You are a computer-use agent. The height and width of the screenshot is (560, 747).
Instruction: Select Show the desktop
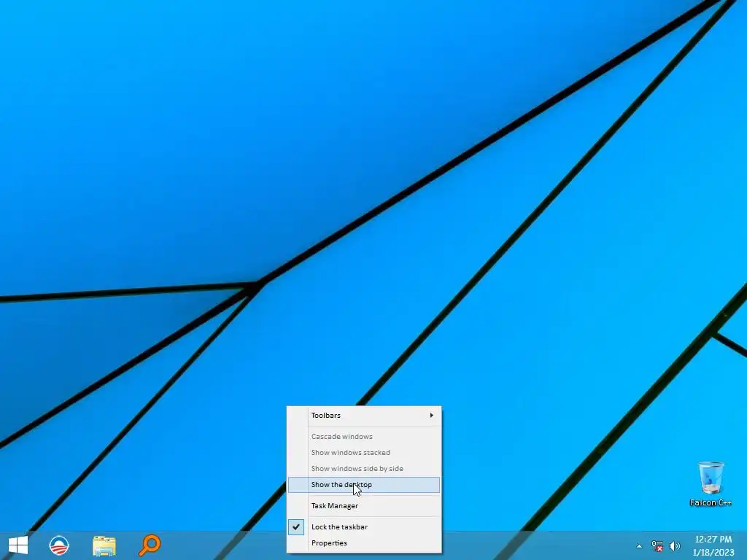click(x=364, y=485)
